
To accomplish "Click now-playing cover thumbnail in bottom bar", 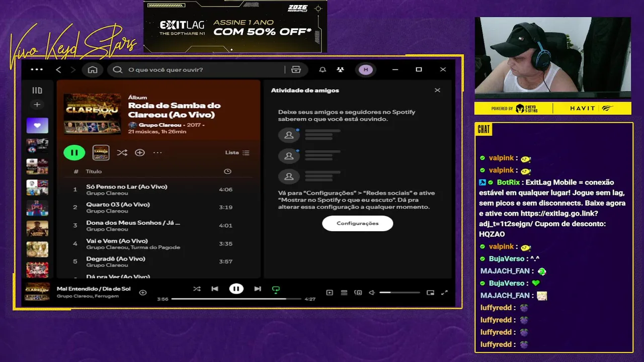I will pyautogui.click(x=37, y=292).
